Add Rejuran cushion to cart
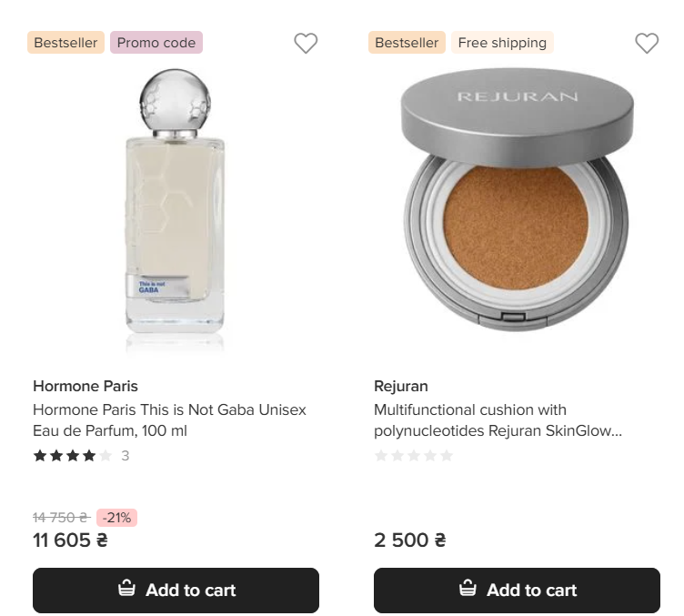The width and height of the screenshot is (684, 616). (x=517, y=591)
